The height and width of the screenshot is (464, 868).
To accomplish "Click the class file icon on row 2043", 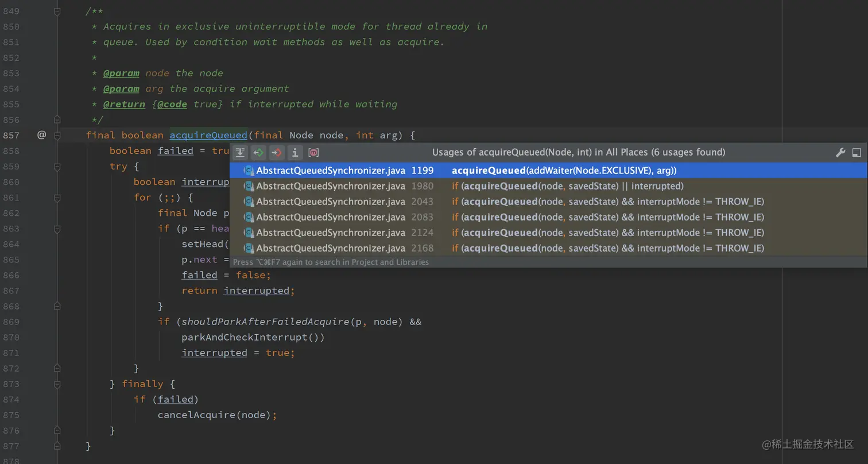I will click(x=249, y=202).
